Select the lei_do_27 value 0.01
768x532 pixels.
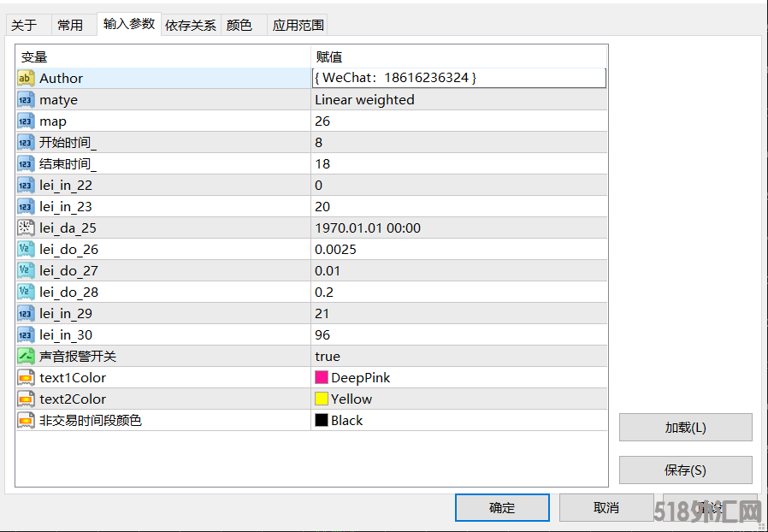point(328,271)
